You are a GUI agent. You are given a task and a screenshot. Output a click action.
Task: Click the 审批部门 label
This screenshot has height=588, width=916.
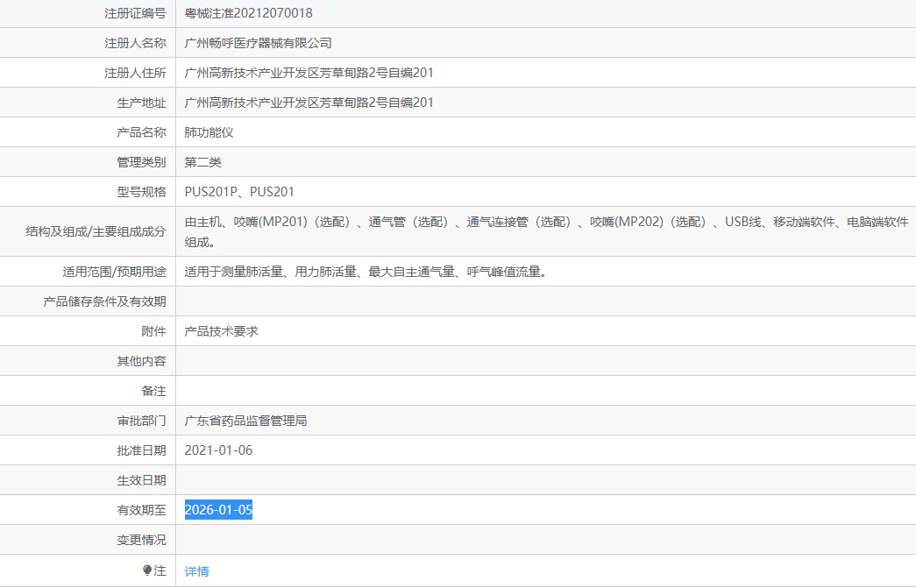click(x=141, y=421)
